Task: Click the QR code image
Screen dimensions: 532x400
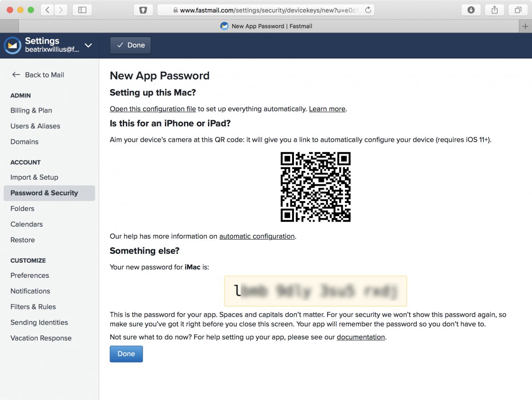Action: (316, 187)
